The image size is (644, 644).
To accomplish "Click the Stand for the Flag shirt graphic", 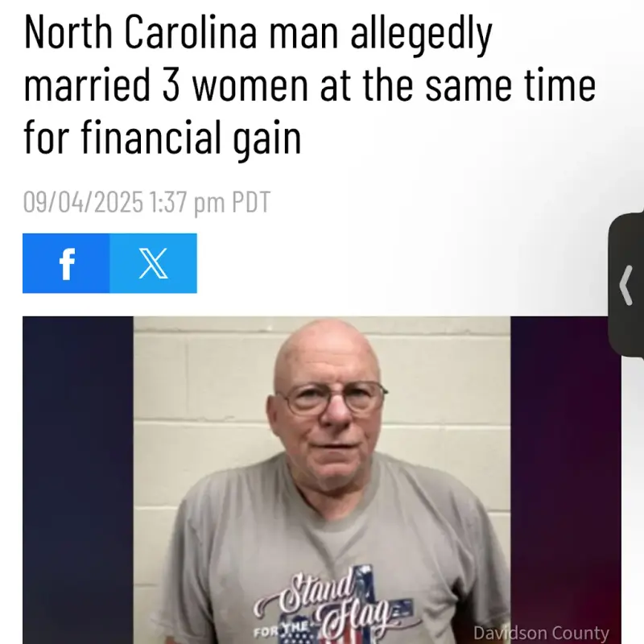I will click(x=335, y=608).
